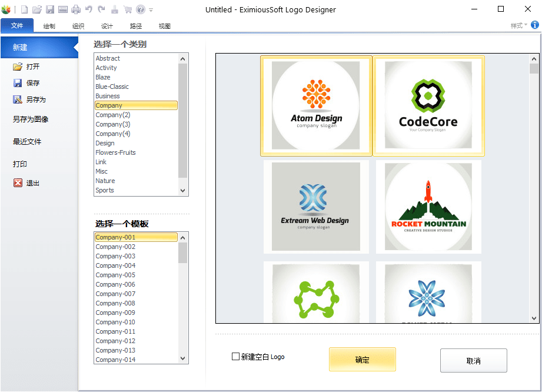This screenshot has height=392, width=542.
Task: Click preview pane scroll down arrow
Action: pyautogui.click(x=534, y=318)
